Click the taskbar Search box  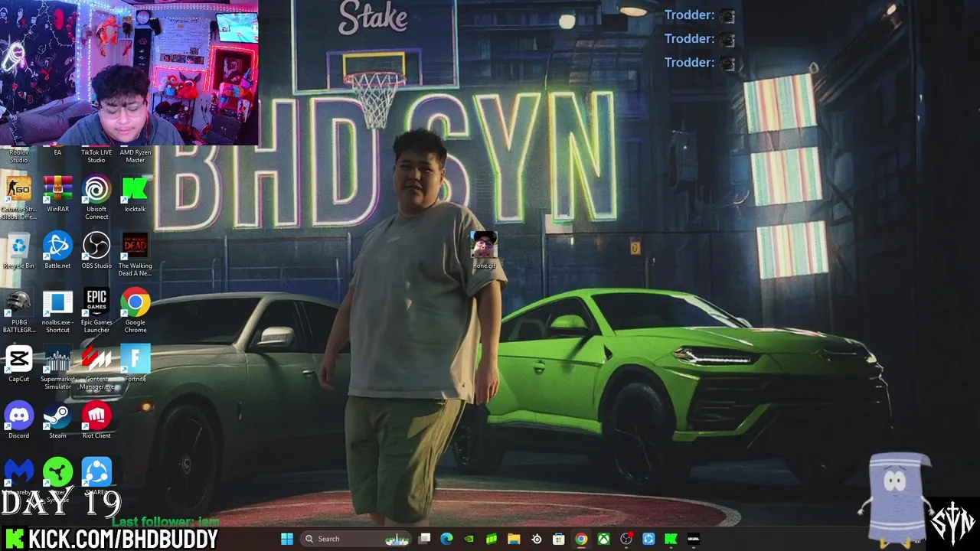pyautogui.click(x=357, y=539)
